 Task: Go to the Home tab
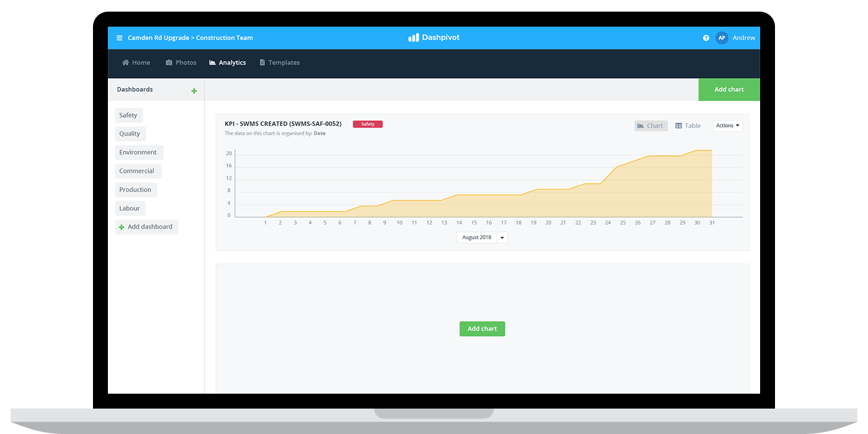click(136, 63)
